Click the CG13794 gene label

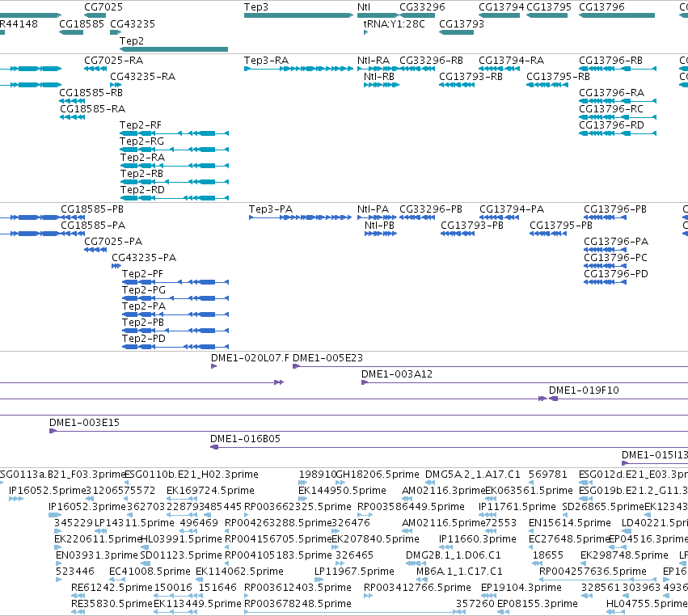click(x=501, y=7)
